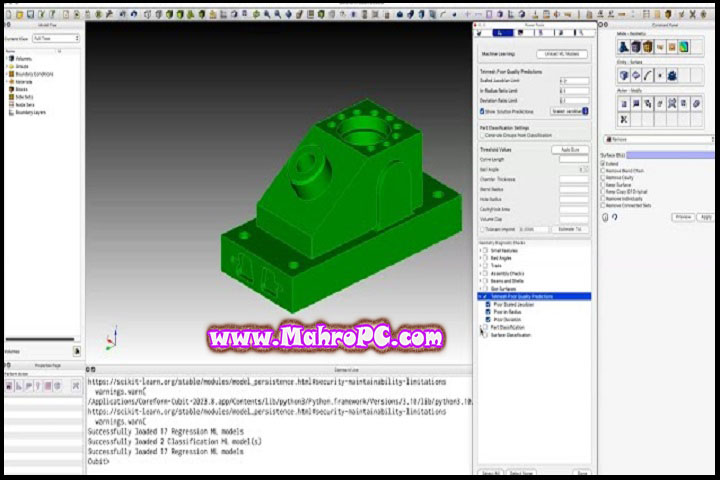The image size is (720, 480).
Task: Click the Curve Length threshold field
Action: pyautogui.click(x=574, y=159)
